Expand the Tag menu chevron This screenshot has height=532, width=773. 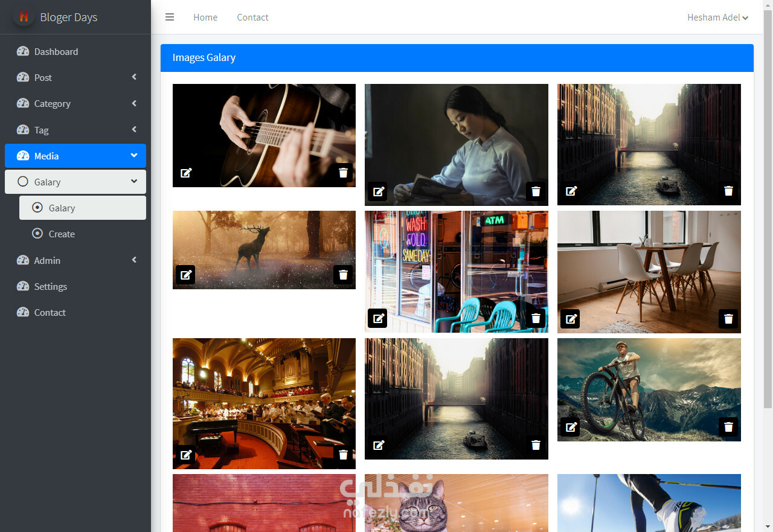(134, 129)
